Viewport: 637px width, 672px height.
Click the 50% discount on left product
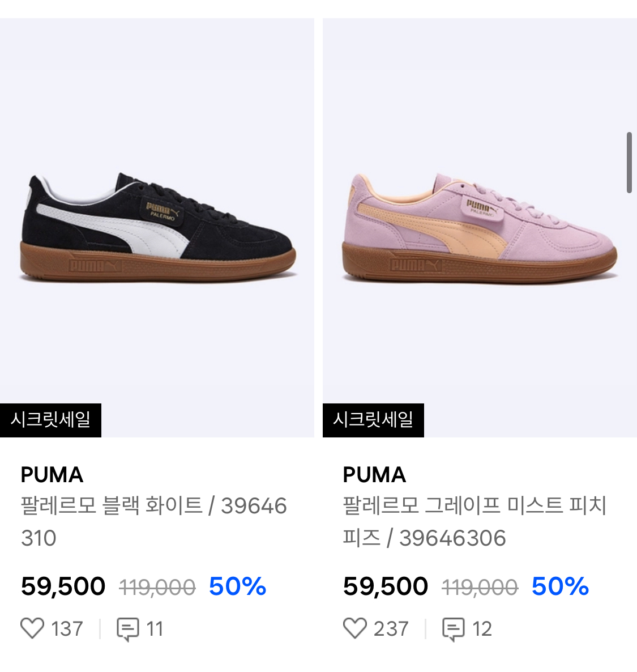click(x=237, y=586)
